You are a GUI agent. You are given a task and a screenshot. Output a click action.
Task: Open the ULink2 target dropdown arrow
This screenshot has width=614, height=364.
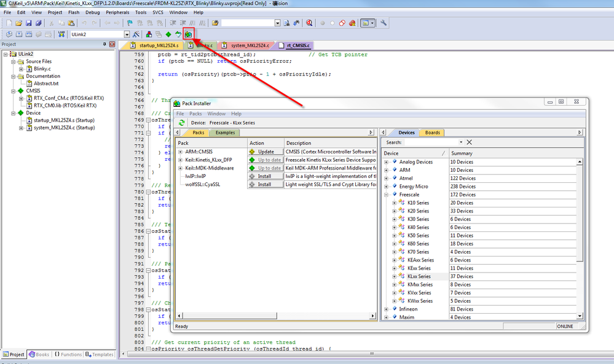(x=127, y=34)
